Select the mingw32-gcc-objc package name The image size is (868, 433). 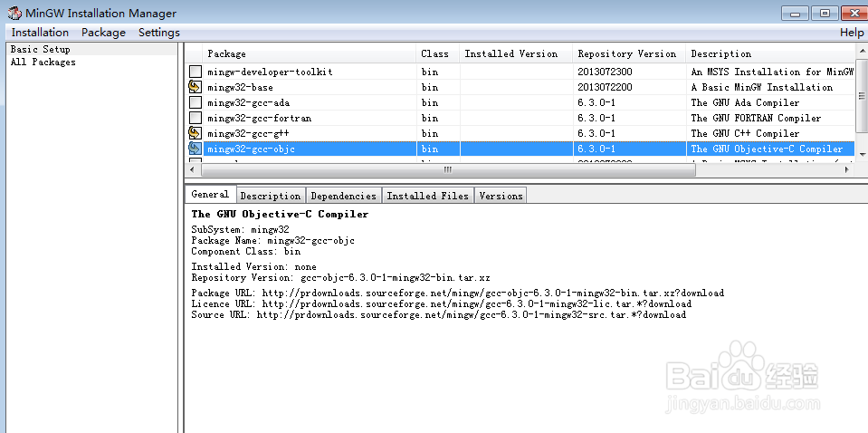point(252,149)
